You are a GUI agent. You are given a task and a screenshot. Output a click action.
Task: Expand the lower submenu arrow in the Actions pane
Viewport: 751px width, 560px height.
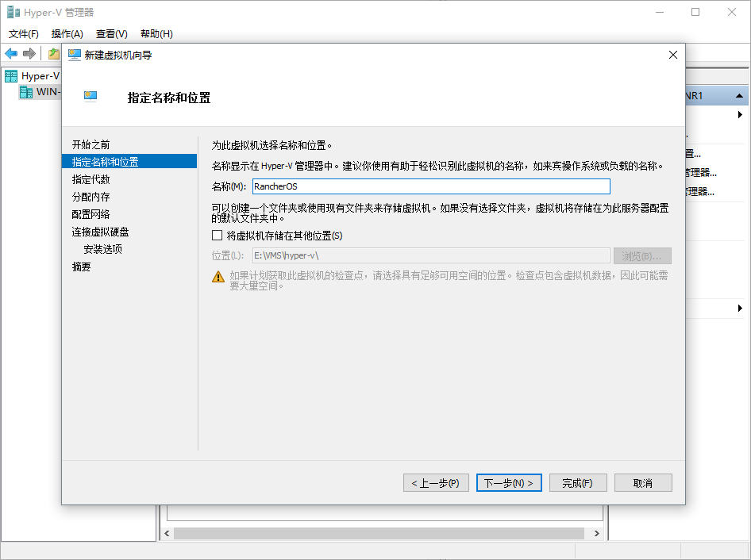point(740,308)
